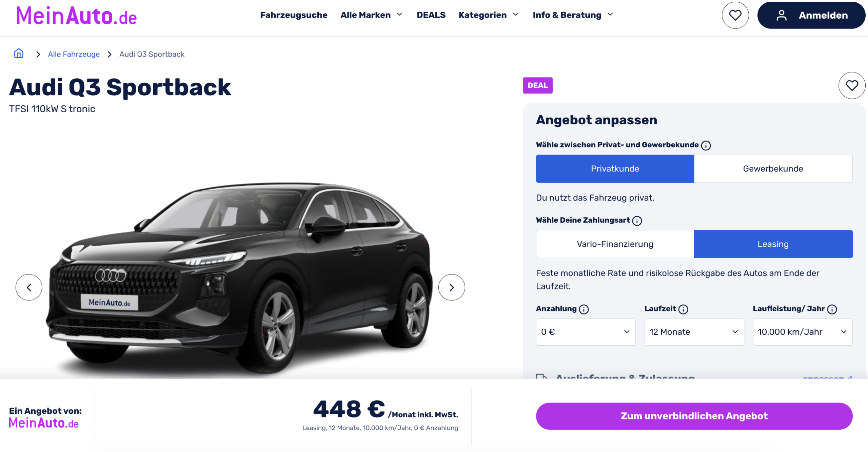Open info icon next to Anzahlung

pyautogui.click(x=584, y=309)
